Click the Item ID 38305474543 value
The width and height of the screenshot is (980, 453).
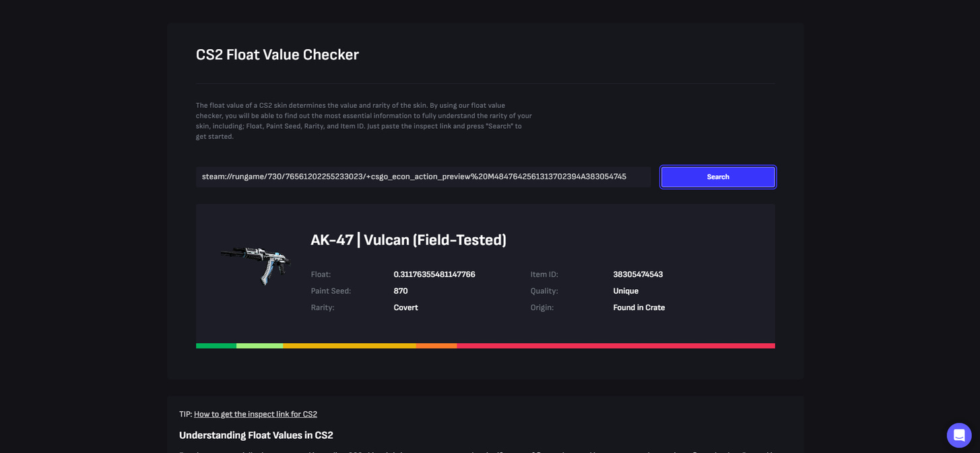(637, 274)
